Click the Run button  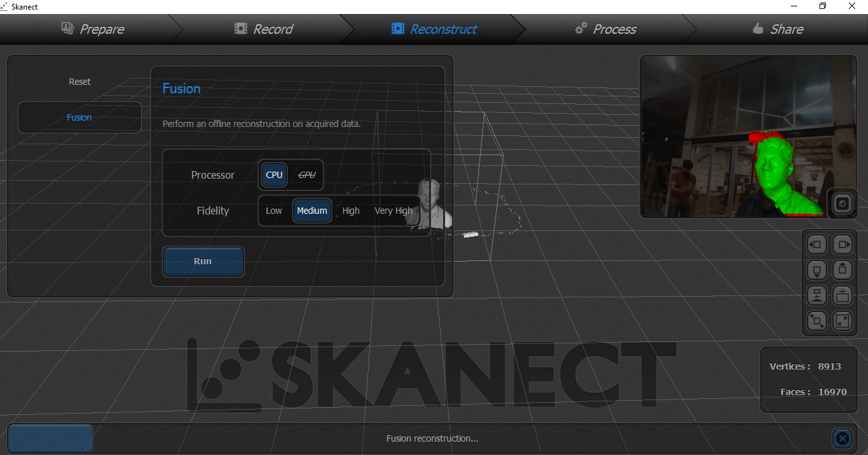pos(203,261)
